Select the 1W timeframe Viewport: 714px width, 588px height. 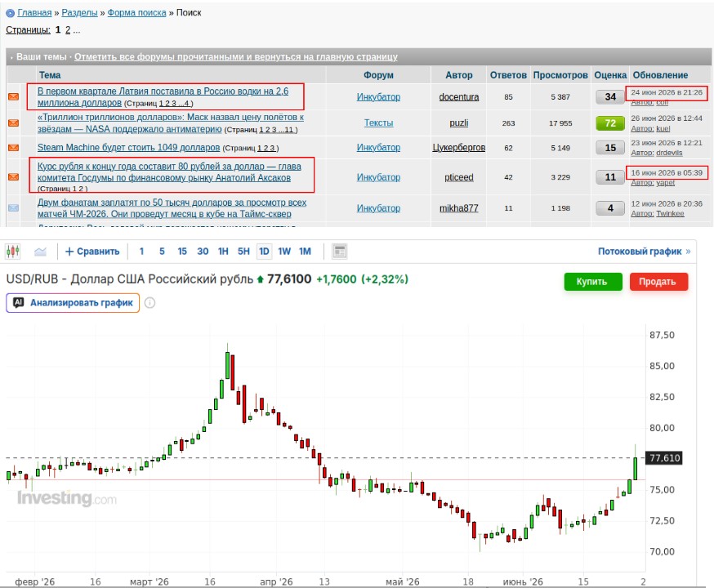(284, 252)
